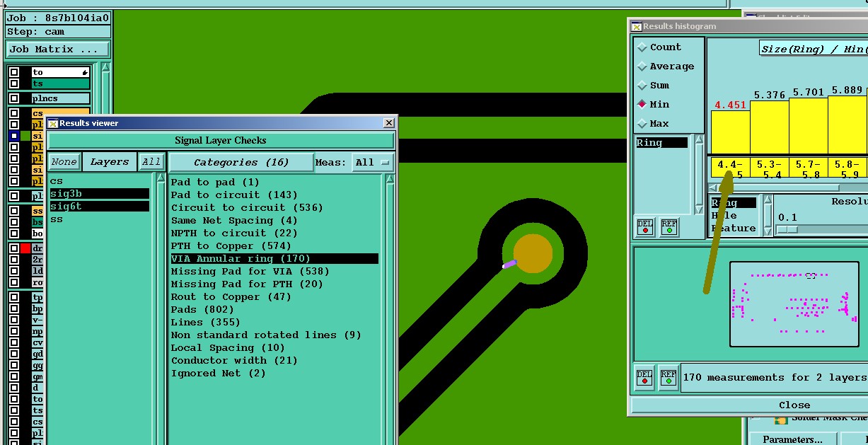Open the Meas: All dropdown

pos(373,163)
